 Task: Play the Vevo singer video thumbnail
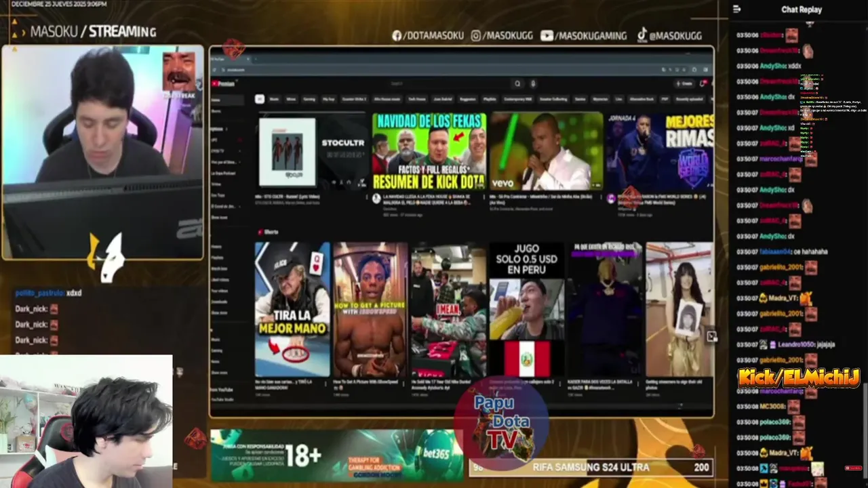546,152
